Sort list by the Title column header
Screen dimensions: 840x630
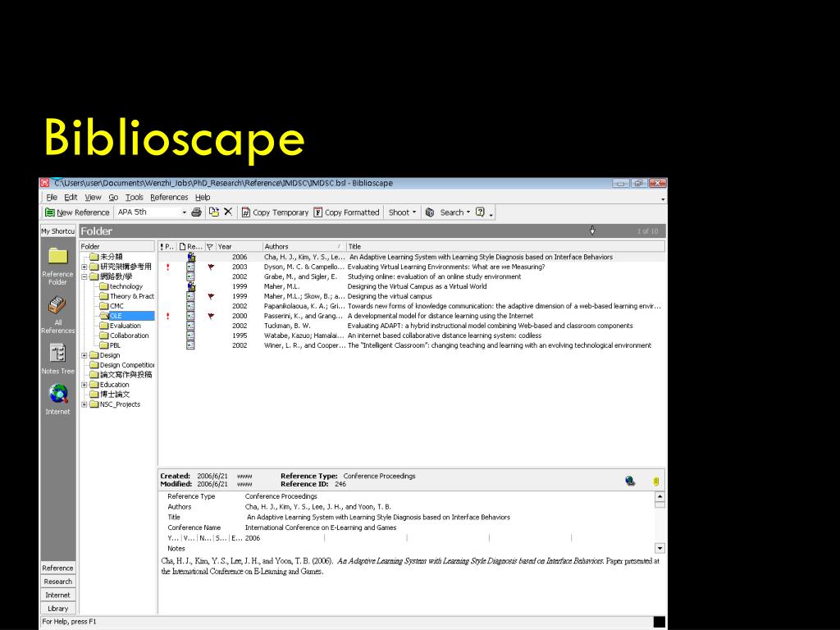click(505, 246)
